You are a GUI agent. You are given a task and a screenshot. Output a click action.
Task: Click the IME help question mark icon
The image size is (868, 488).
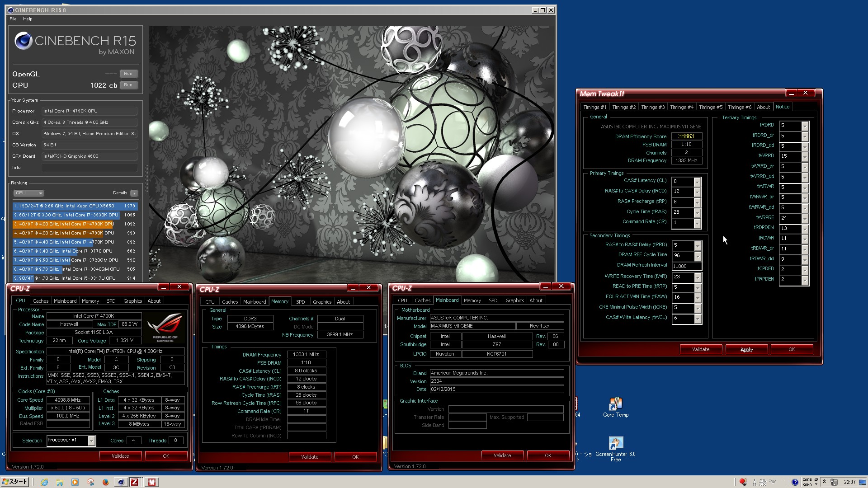(x=795, y=482)
